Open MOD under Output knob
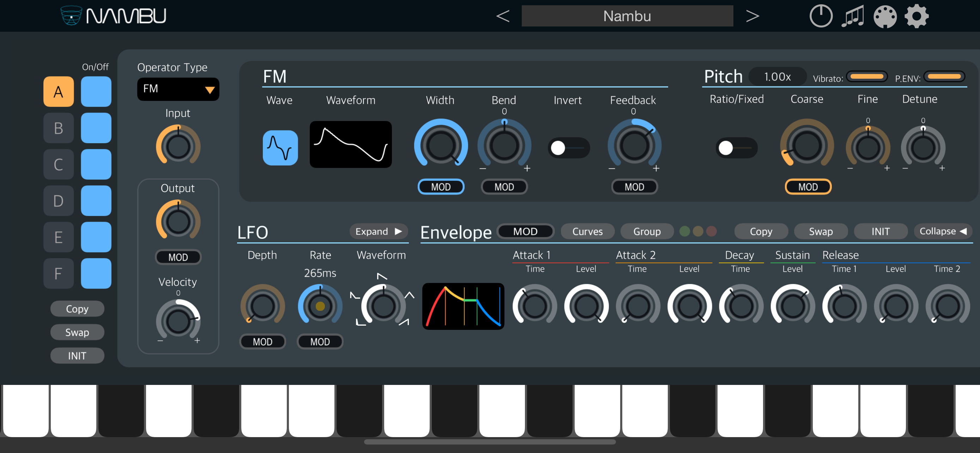 click(178, 257)
